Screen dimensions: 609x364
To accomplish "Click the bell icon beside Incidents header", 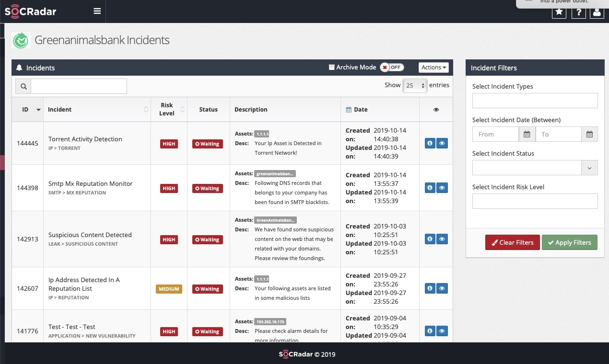I will click(x=19, y=67).
